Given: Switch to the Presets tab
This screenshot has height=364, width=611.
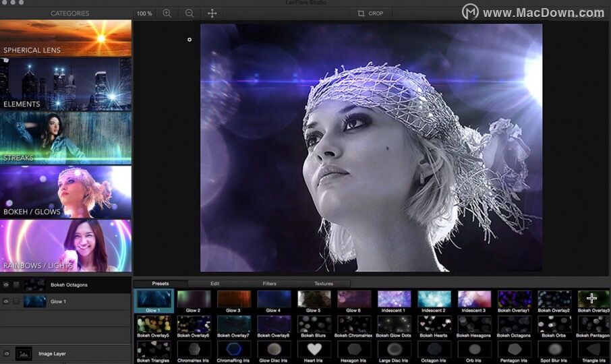Looking at the screenshot, I should (x=160, y=283).
